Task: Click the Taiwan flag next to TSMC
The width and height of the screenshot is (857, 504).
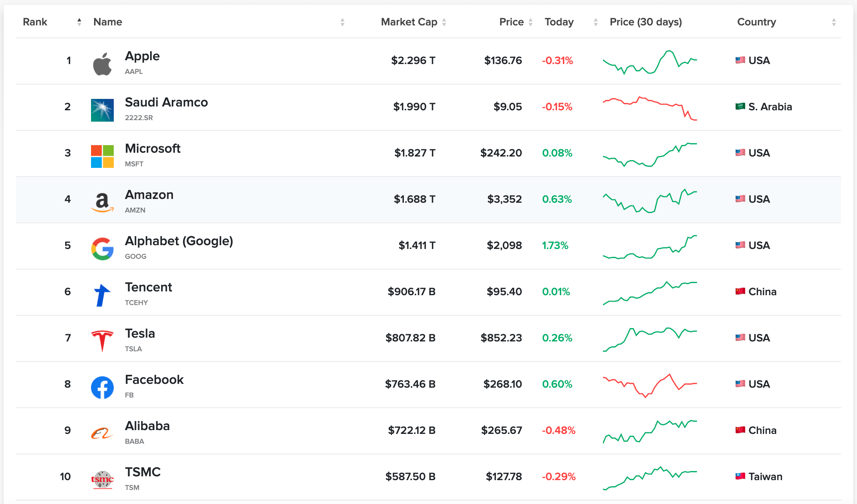Action: pyautogui.click(x=740, y=476)
